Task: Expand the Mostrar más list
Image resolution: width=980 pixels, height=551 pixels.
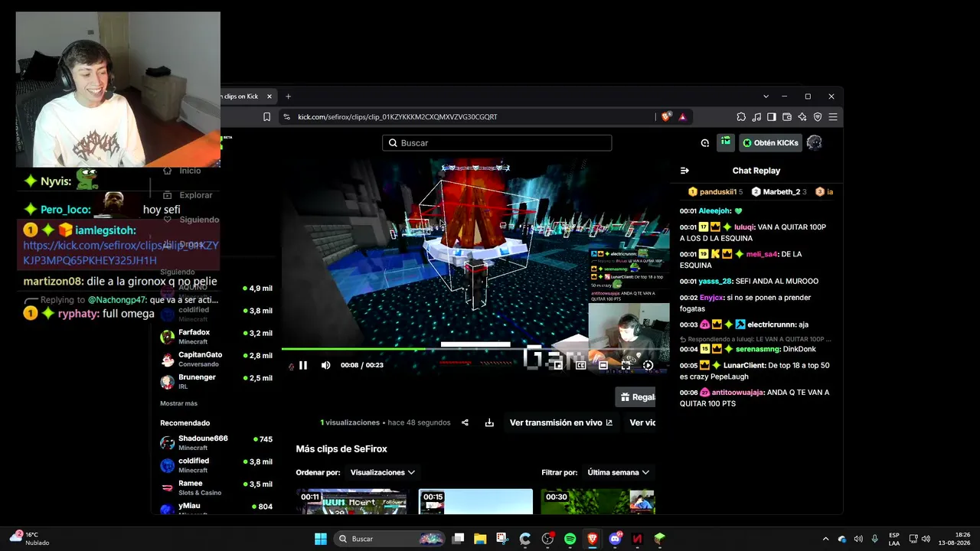Action: coord(178,403)
